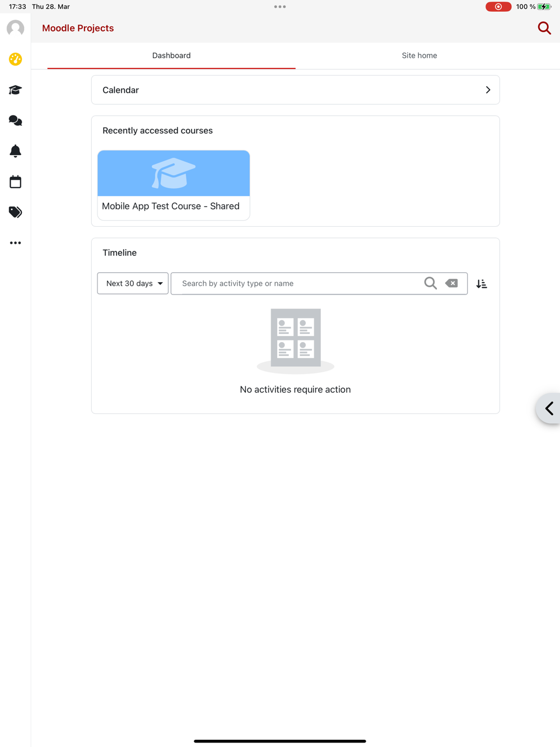This screenshot has width=560, height=747.
Task: Tap the Calendar block label
Action: click(120, 90)
